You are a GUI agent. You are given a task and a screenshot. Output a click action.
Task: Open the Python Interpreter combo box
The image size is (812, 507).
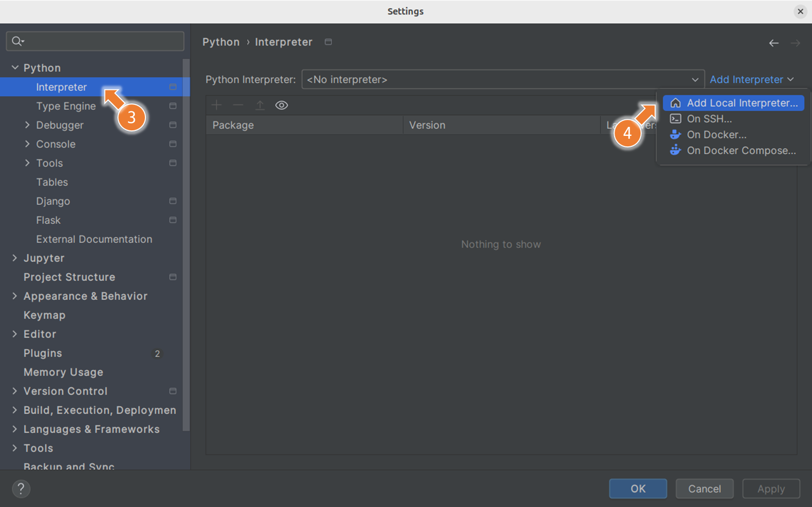[x=503, y=79]
